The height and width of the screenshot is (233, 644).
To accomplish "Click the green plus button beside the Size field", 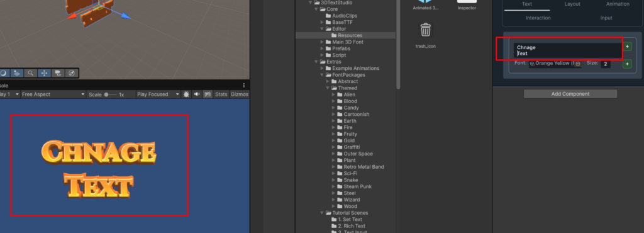I will pos(627,64).
